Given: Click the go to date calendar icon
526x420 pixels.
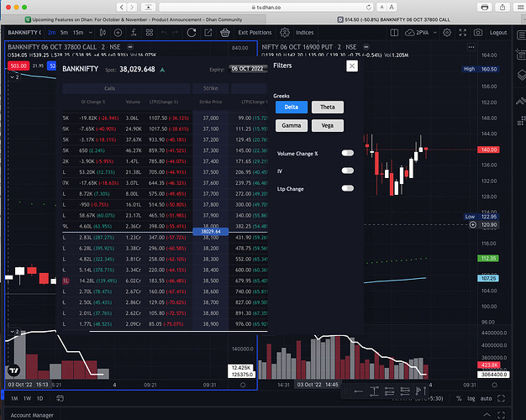Looking at the screenshot, I should [60, 398].
